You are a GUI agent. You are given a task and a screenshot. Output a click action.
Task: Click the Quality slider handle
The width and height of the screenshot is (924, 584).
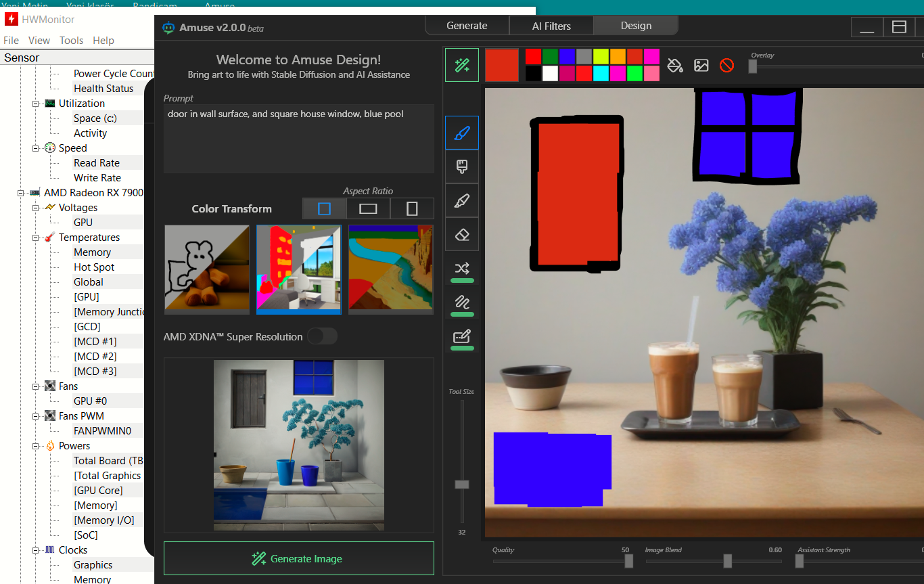pyautogui.click(x=628, y=561)
